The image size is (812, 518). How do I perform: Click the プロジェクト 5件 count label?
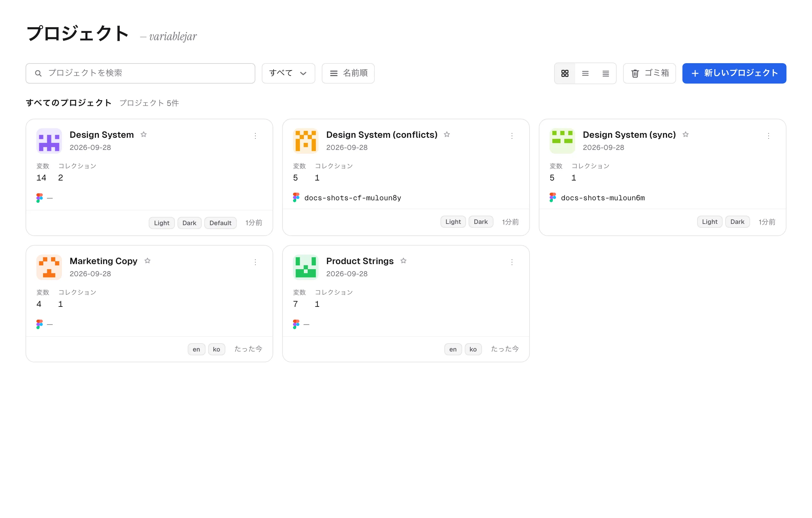click(149, 103)
